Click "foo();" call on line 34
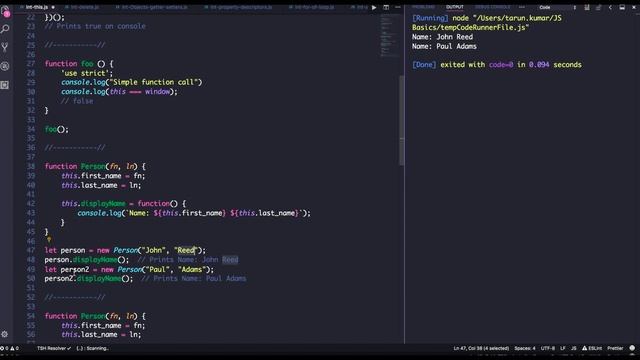640x360 pixels. click(57, 129)
